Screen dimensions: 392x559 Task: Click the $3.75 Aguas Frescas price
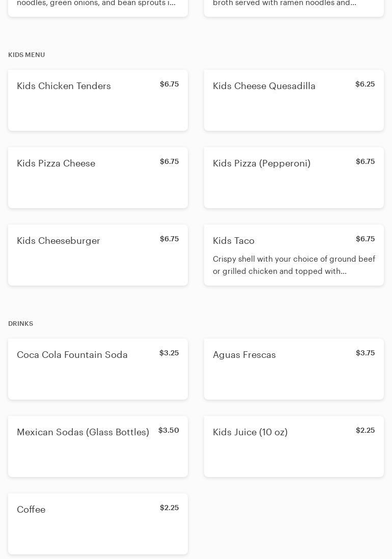point(365,353)
